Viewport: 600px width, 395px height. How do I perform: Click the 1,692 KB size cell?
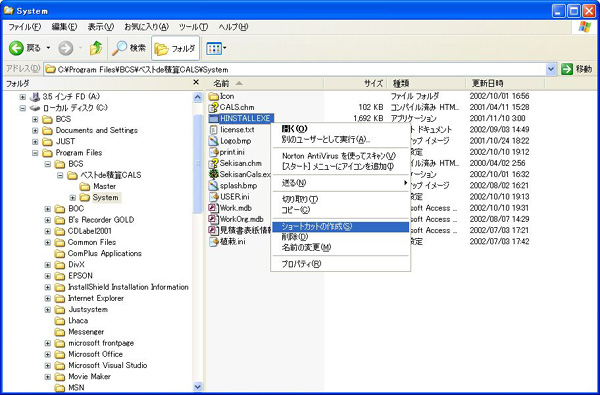click(368, 118)
